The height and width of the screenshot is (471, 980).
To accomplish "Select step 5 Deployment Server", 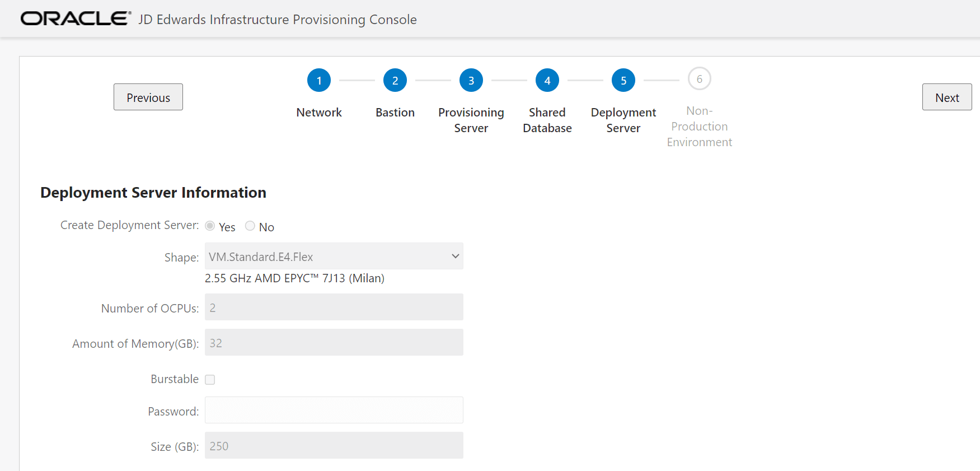I will [x=623, y=81].
